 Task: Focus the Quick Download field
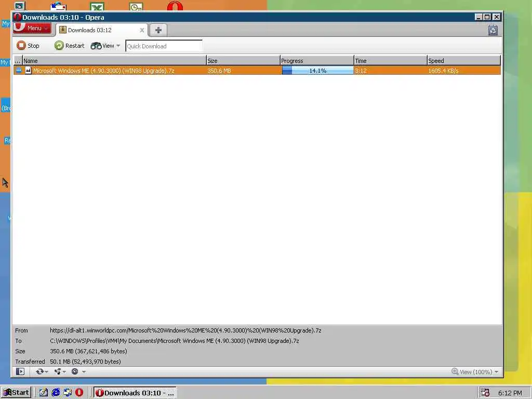[x=164, y=46]
